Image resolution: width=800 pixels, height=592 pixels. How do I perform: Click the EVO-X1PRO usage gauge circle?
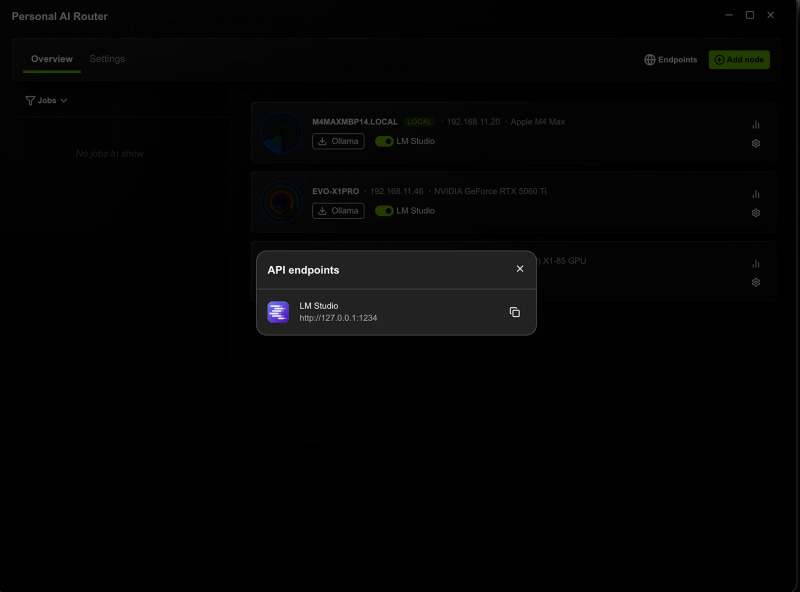point(281,202)
